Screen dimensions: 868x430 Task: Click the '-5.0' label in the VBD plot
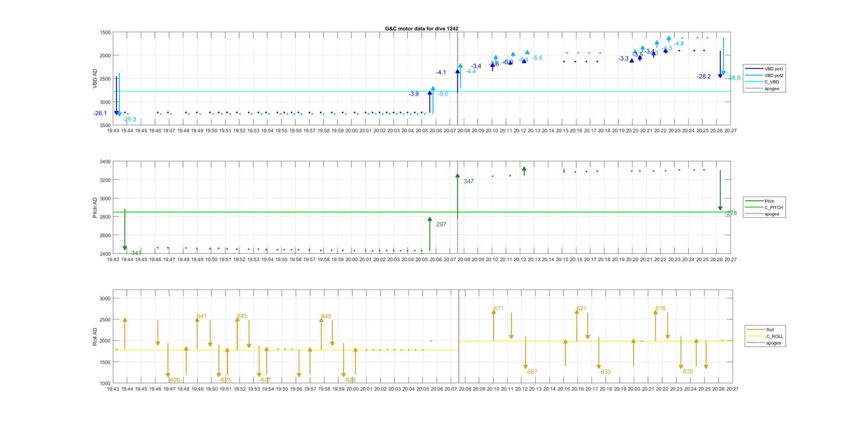(x=443, y=94)
